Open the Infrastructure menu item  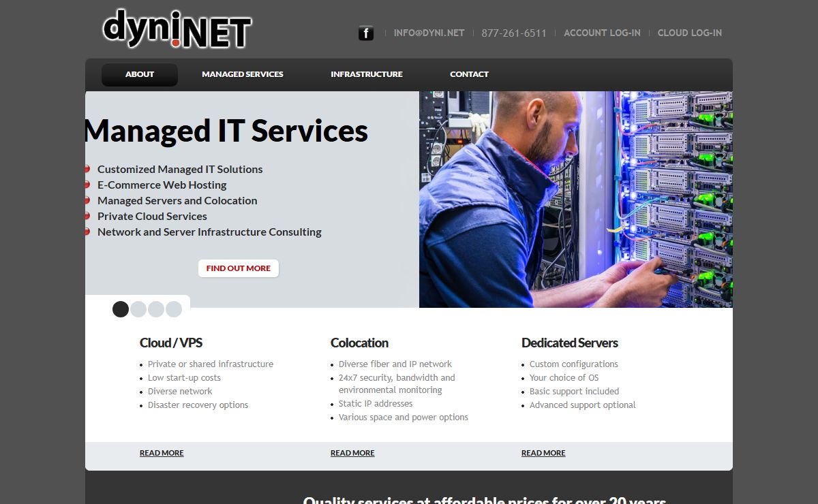pos(367,74)
